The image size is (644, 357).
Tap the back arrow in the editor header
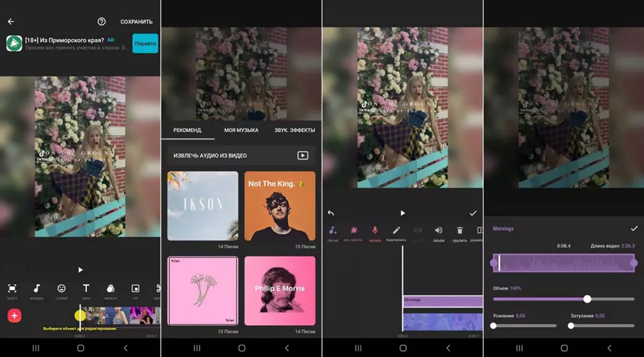[11, 21]
